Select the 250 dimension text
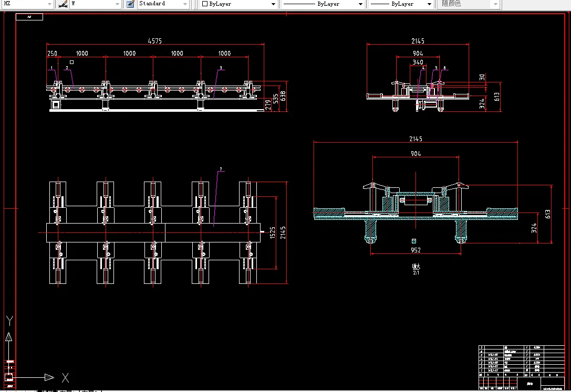 (52, 54)
